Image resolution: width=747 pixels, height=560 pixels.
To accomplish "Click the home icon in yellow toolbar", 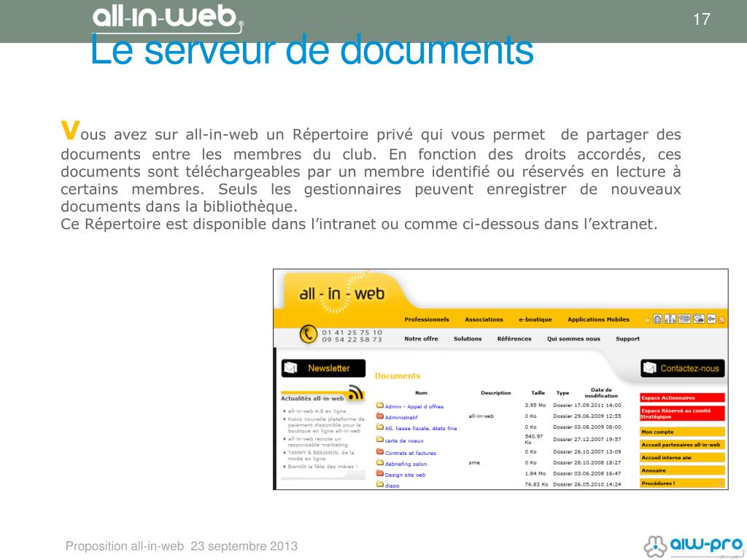I will [657, 319].
